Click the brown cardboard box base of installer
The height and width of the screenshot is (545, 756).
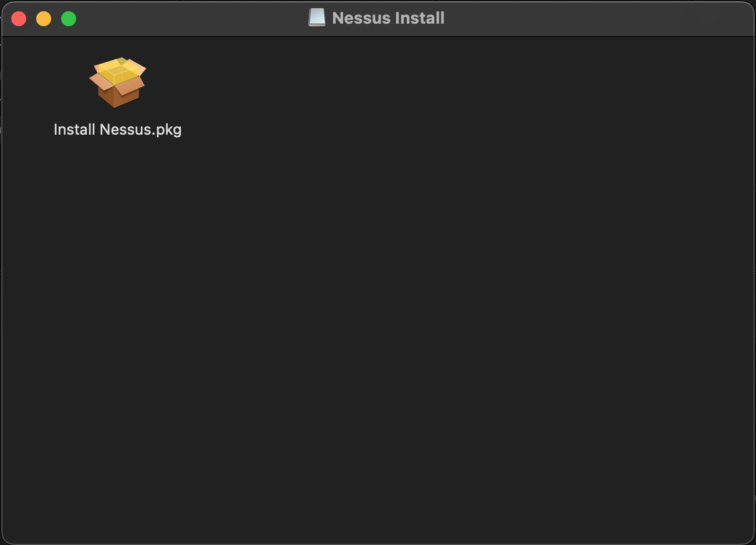[117, 94]
